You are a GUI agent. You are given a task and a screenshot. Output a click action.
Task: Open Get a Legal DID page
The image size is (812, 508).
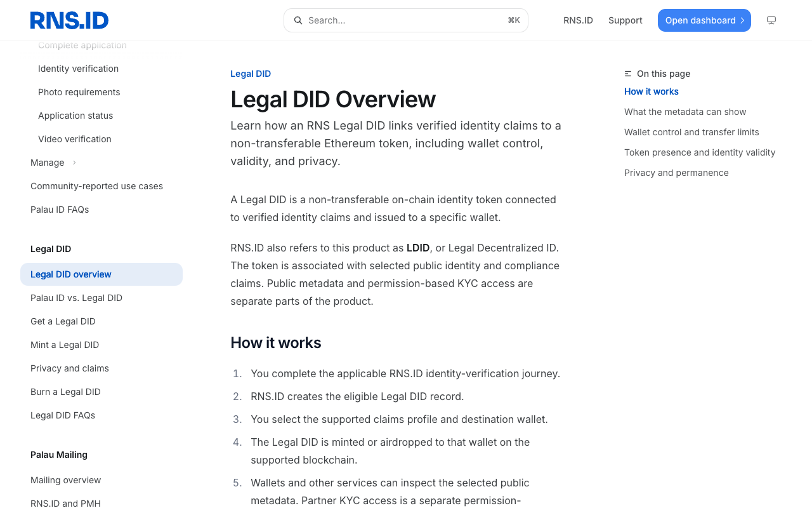[63, 321]
